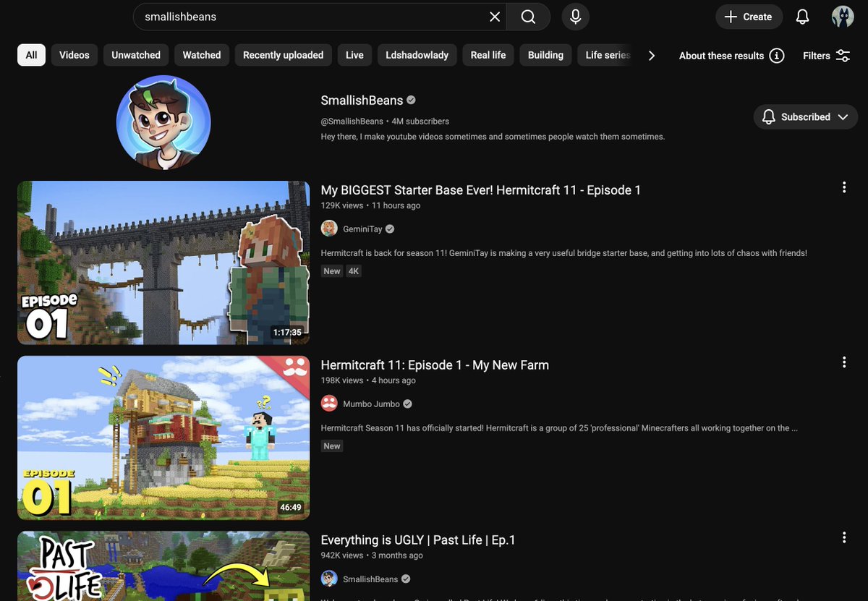Image resolution: width=868 pixels, height=601 pixels.
Task: Open SmallishBeans link under Past Life video
Action: pos(370,579)
